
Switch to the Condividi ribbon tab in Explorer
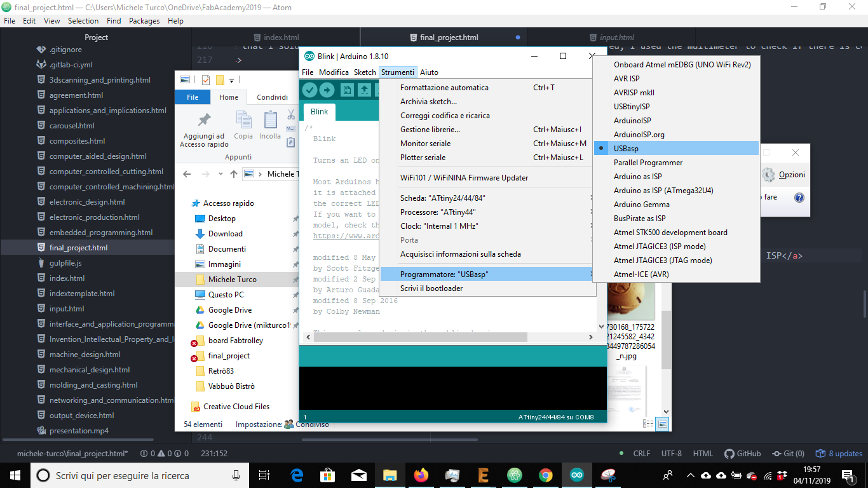pyautogui.click(x=273, y=97)
